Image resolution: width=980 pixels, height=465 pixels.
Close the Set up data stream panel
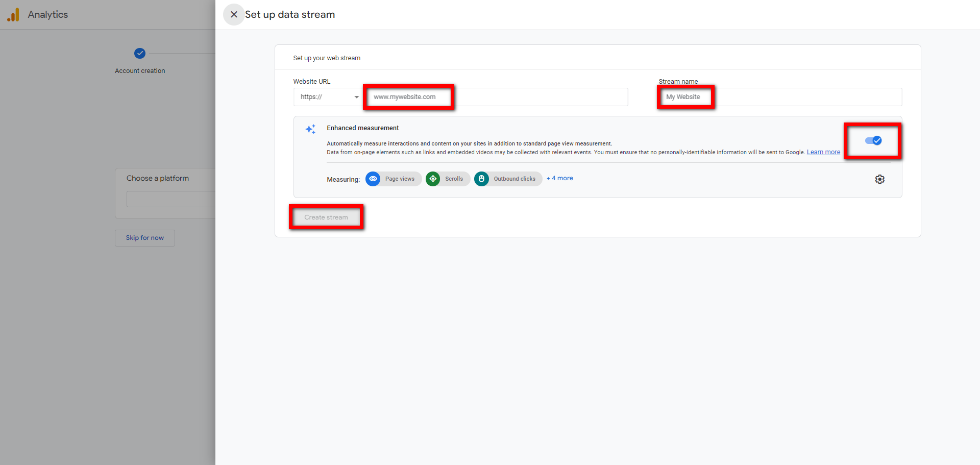pyautogui.click(x=234, y=14)
